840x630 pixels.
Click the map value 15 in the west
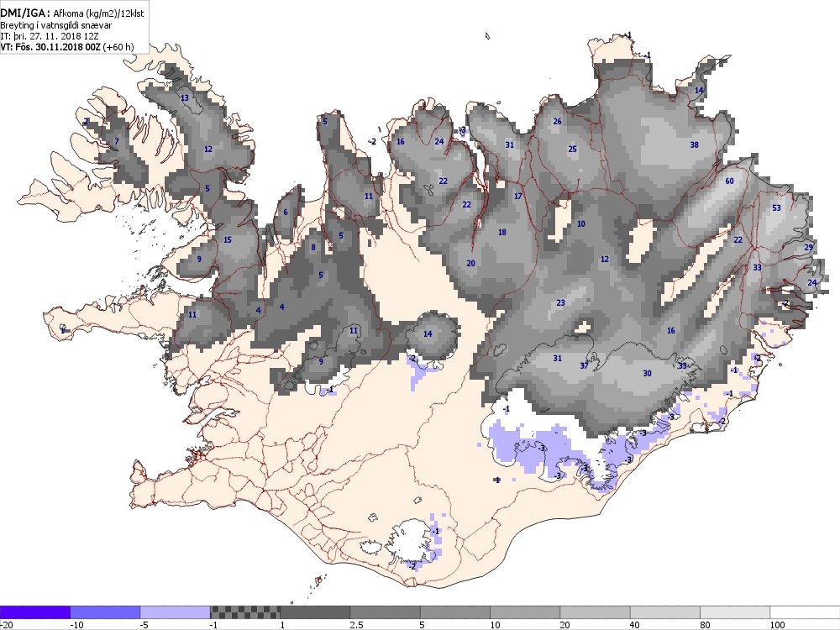tap(228, 240)
